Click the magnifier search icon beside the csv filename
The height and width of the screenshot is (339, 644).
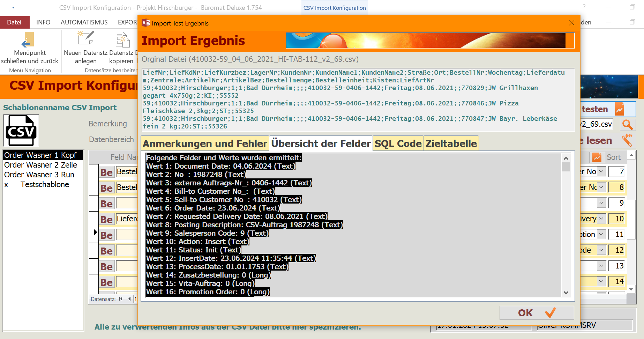point(628,125)
